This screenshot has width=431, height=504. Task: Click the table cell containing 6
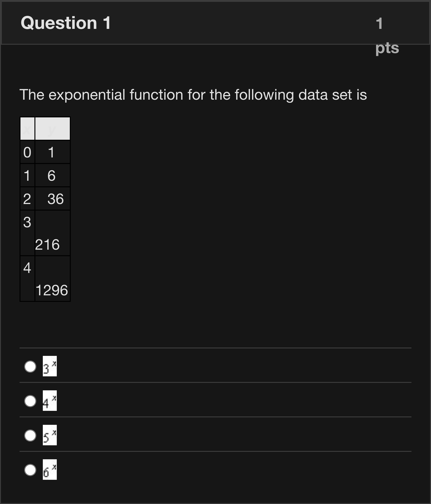tap(52, 175)
